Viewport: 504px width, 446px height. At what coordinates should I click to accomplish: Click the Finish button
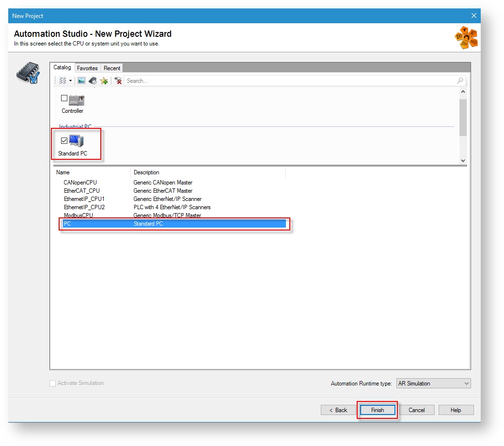[377, 410]
